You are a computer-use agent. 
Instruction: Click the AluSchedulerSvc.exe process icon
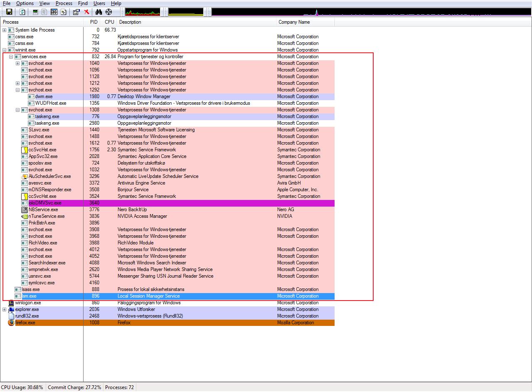click(x=25, y=176)
